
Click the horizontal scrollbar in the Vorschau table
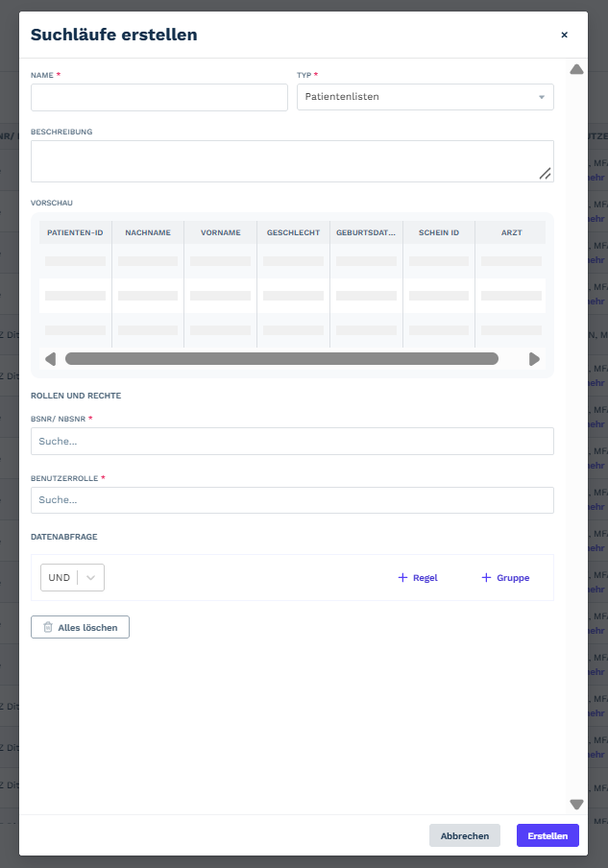(x=281, y=359)
